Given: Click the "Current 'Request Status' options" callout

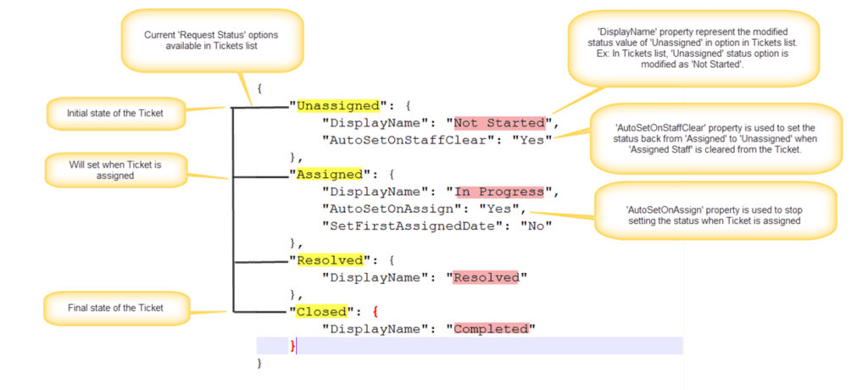Looking at the screenshot, I should click(210, 39).
